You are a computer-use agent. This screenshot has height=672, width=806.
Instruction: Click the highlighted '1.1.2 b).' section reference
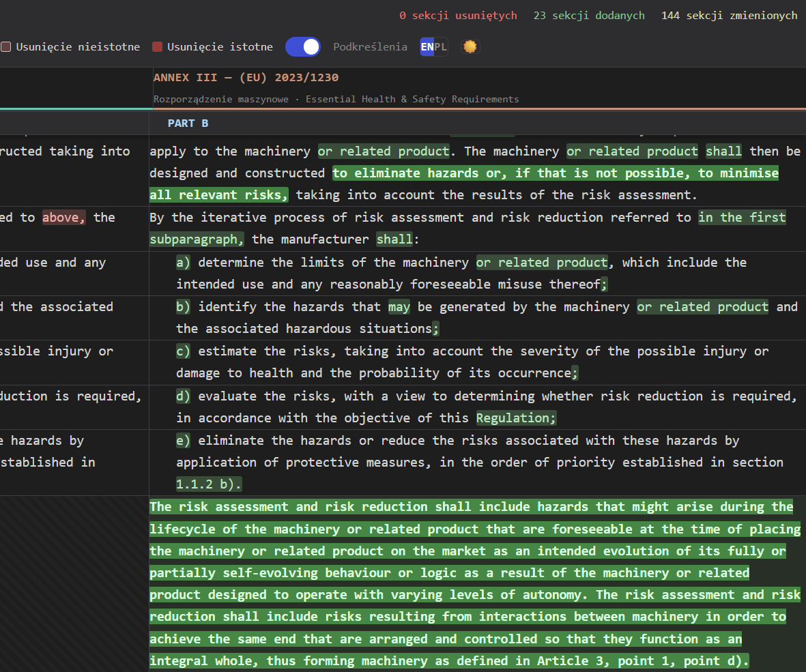[x=209, y=484]
